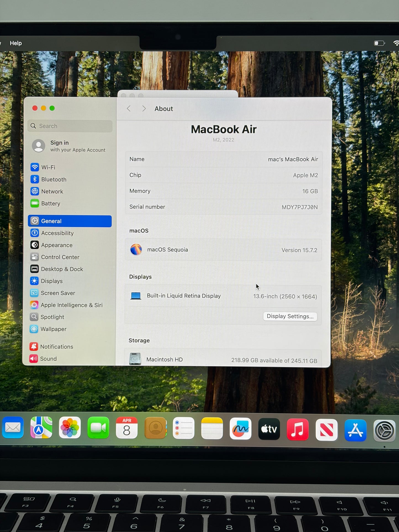This screenshot has width=399, height=532.
Task: Go forward with the right chevron
Action: tap(144, 108)
